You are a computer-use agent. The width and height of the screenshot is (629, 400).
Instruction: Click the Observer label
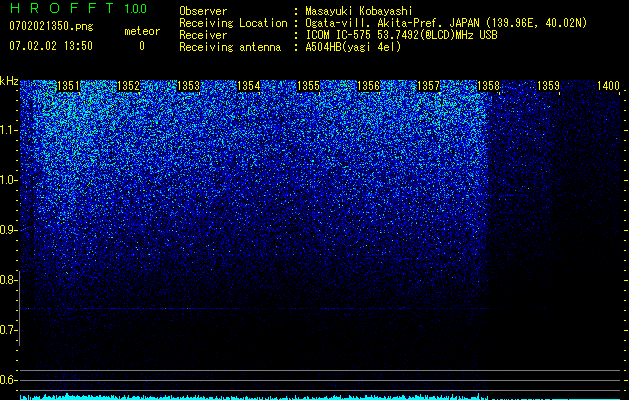pos(203,11)
